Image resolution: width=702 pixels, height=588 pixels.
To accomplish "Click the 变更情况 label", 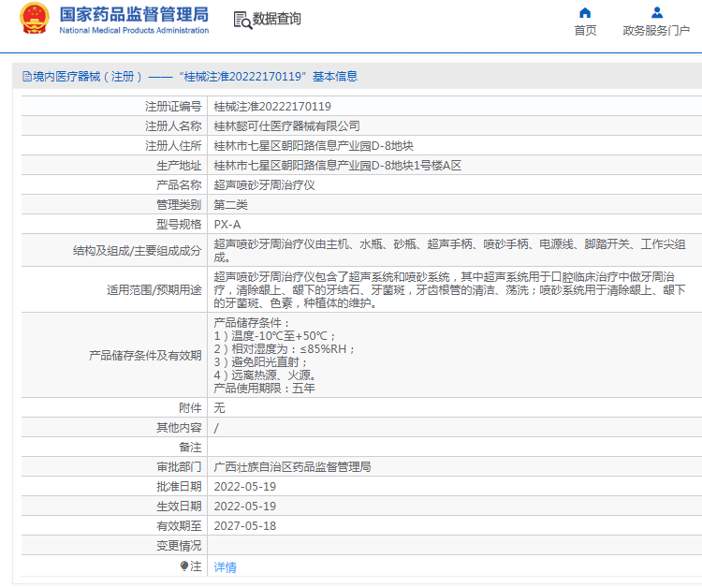I will 179,546.
